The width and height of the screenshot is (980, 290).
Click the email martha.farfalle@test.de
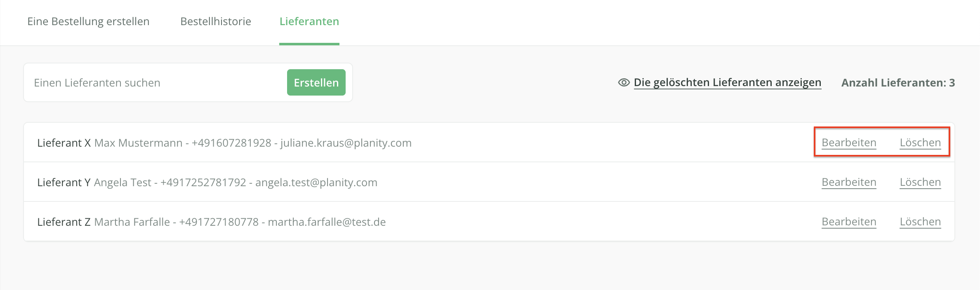pos(327,222)
